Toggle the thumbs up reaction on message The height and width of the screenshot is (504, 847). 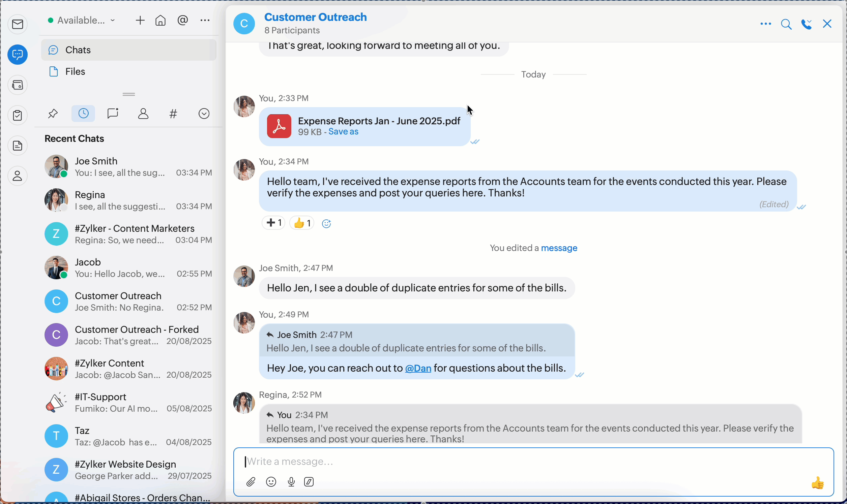[x=301, y=223]
